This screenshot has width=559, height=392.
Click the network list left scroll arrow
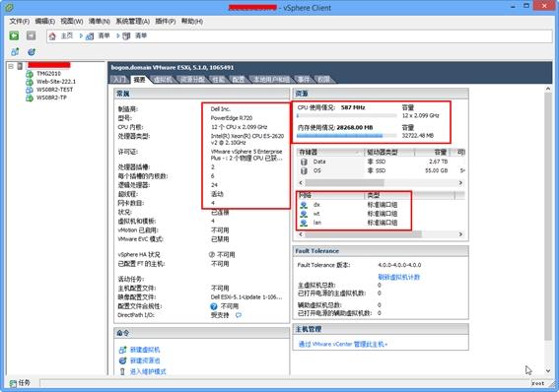click(301, 234)
